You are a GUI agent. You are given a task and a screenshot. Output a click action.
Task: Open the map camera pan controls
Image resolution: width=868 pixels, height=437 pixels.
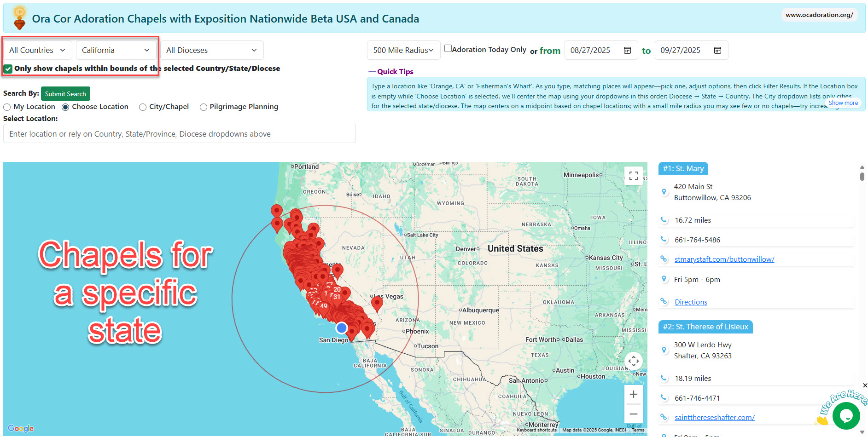click(x=634, y=361)
